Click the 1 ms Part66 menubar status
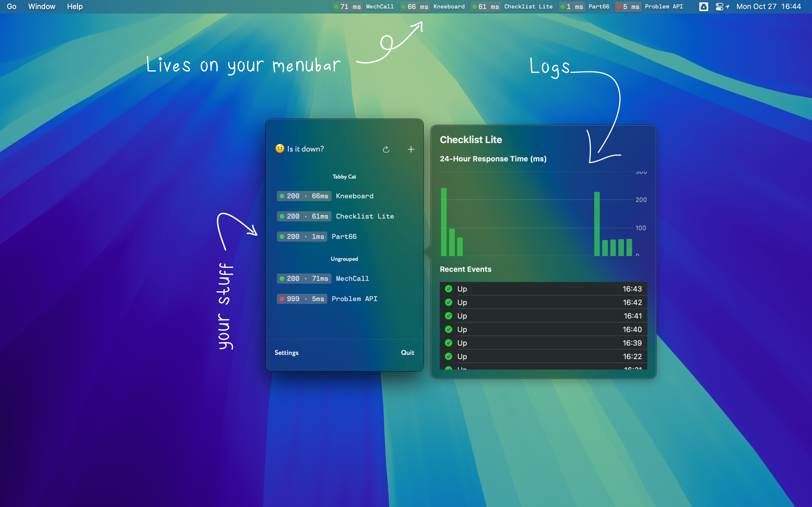812x507 pixels. pos(584,7)
